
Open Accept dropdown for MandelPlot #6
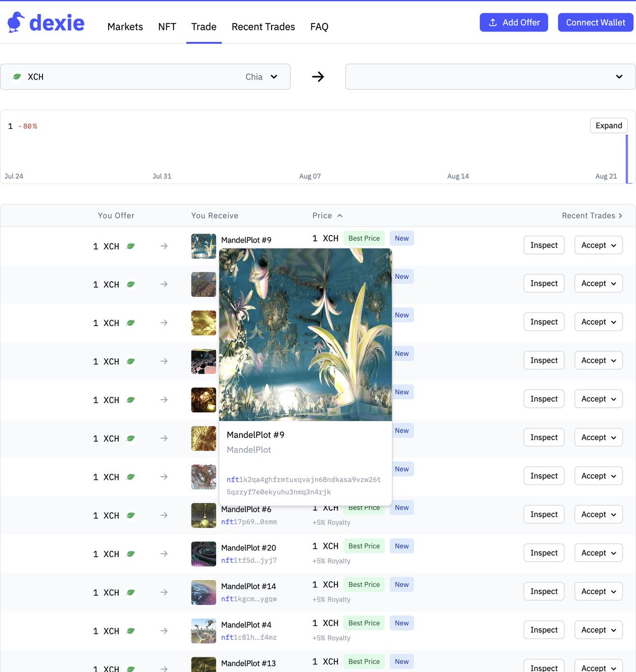click(x=598, y=515)
